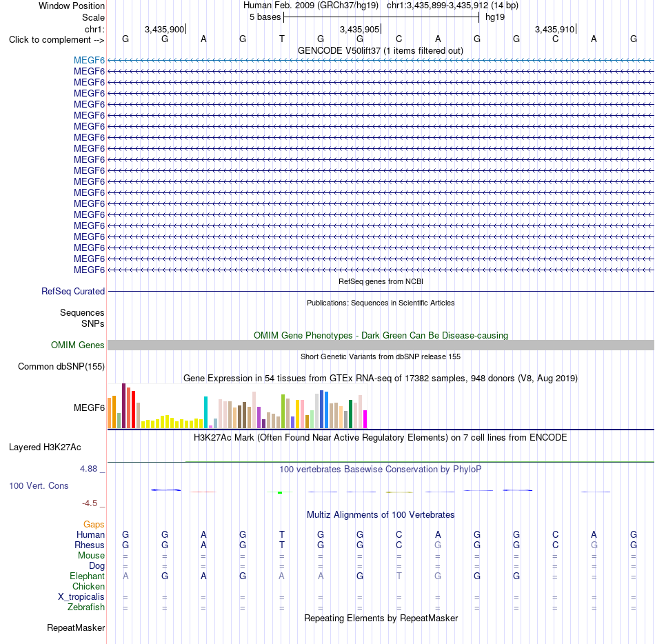
Task: Click the black MEGF6 GTEx label
Action: 89,407
